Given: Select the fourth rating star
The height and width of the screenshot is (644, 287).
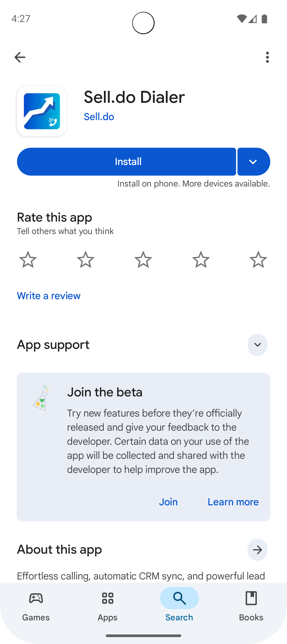Looking at the screenshot, I should 201,260.
